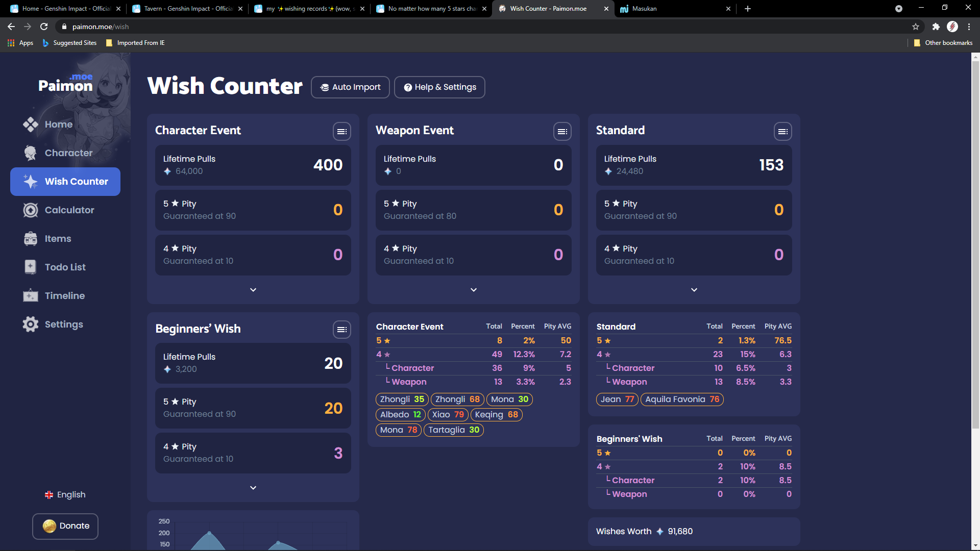Click the Auto Import button
The width and height of the screenshot is (980, 551).
(x=350, y=87)
